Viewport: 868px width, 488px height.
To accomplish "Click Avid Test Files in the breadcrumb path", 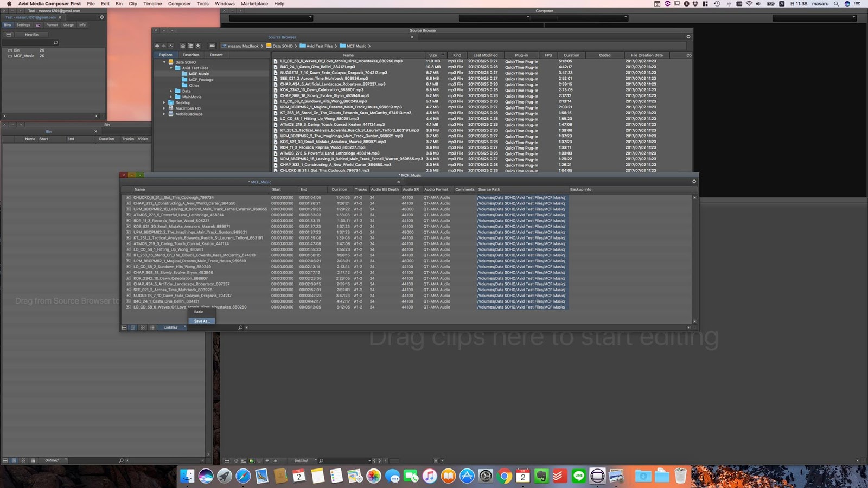I will (x=316, y=46).
